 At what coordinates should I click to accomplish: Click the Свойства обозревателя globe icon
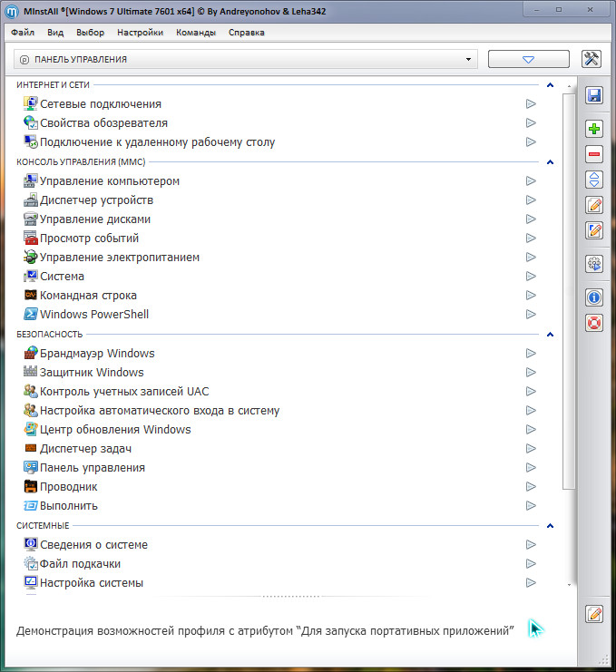coord(31,122)
